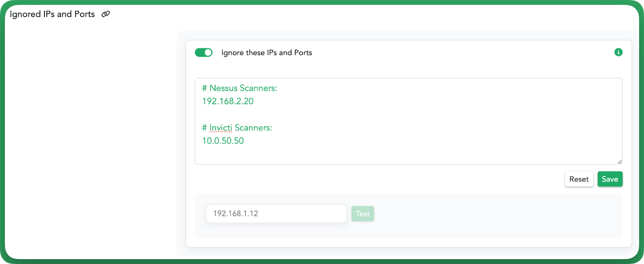
Task: Click the empty area below 10.0.50.50 in the textarea
Action: [409, 155]
